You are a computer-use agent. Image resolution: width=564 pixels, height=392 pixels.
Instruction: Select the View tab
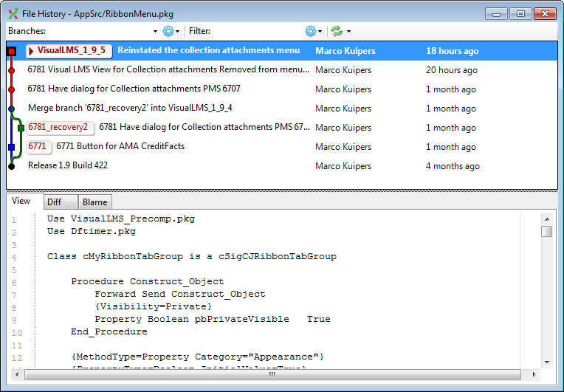[x=21, y=201]
